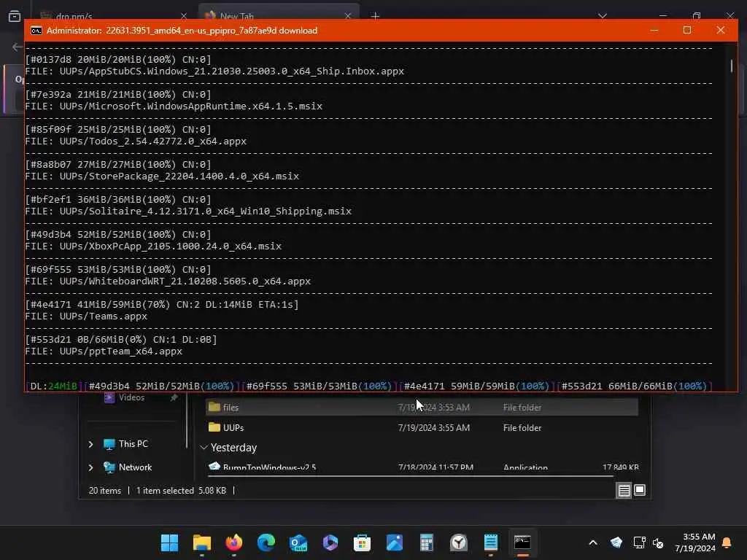Switch Explorer to large icons view
Image resolution: width=747 pixels, height=560 pixels.
tap(640, 490)
